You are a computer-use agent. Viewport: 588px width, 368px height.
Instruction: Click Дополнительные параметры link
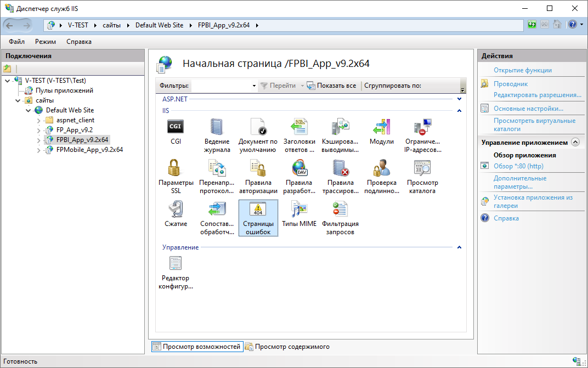pos(520,182)
